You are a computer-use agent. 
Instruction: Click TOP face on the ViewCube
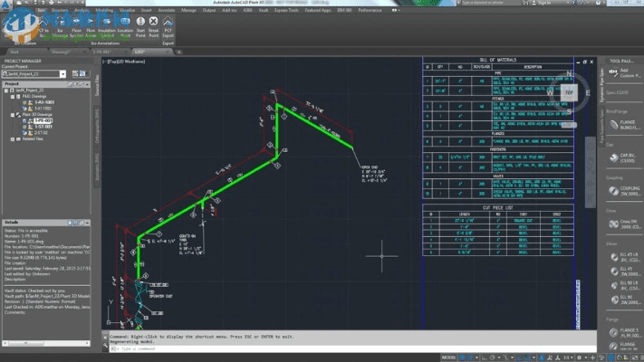pyautogui.click(x=568, y=92)
